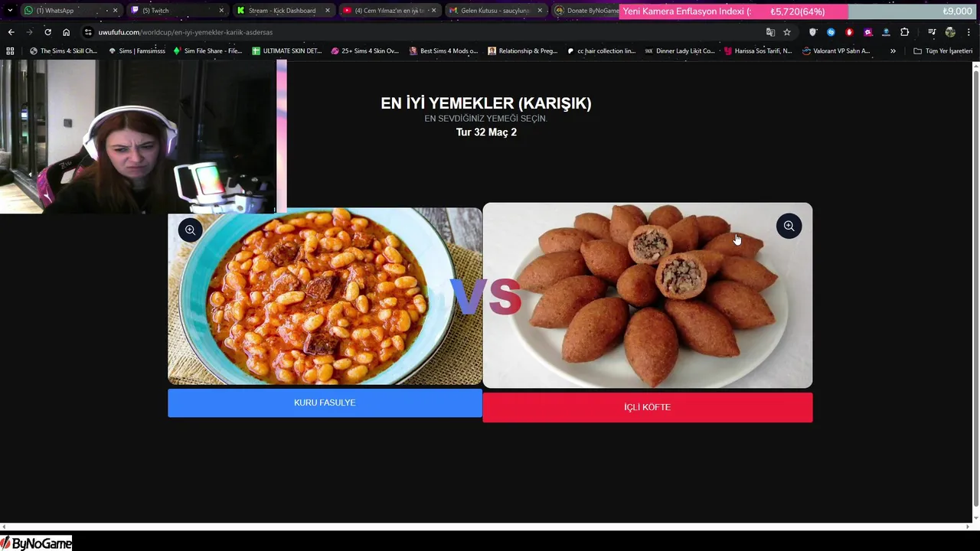Open the red hand ad-blocker extension
This screenshot has height=551, width=980.
click(849, 32)
